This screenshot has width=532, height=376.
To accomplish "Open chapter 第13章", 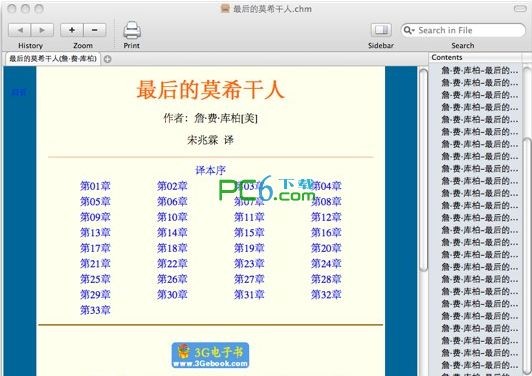I will [95, 233].
